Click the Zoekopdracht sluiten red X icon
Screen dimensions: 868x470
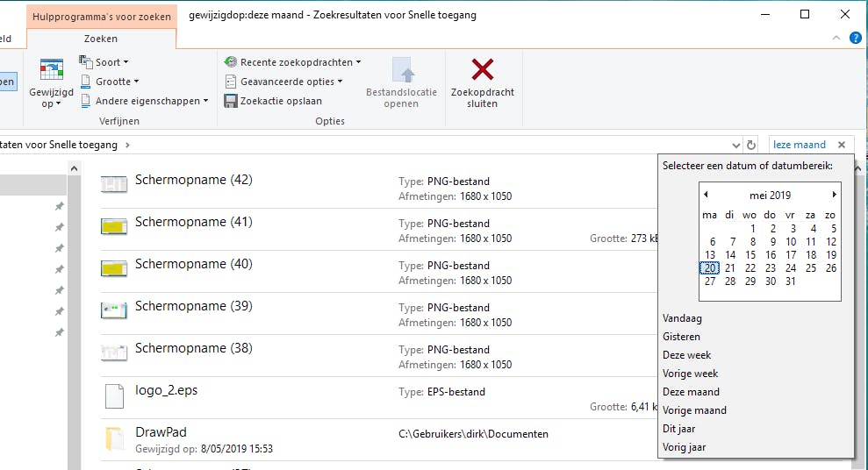click(482, 69)
